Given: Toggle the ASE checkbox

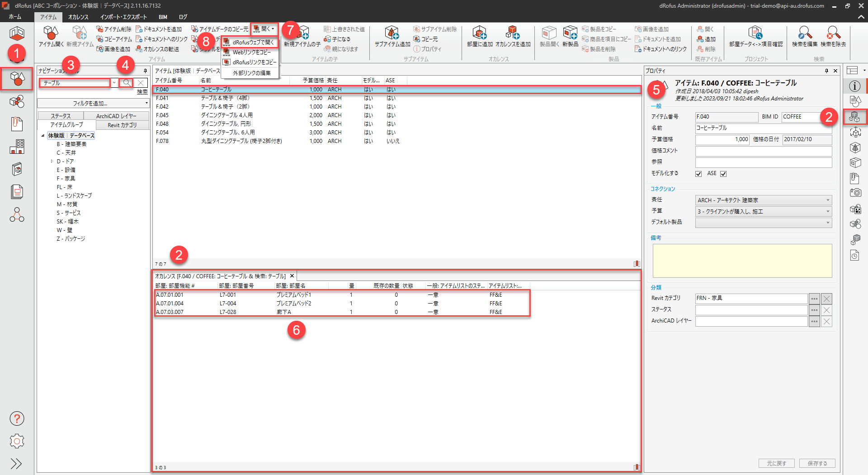Looking at the screenshot, I should [723, 174].
